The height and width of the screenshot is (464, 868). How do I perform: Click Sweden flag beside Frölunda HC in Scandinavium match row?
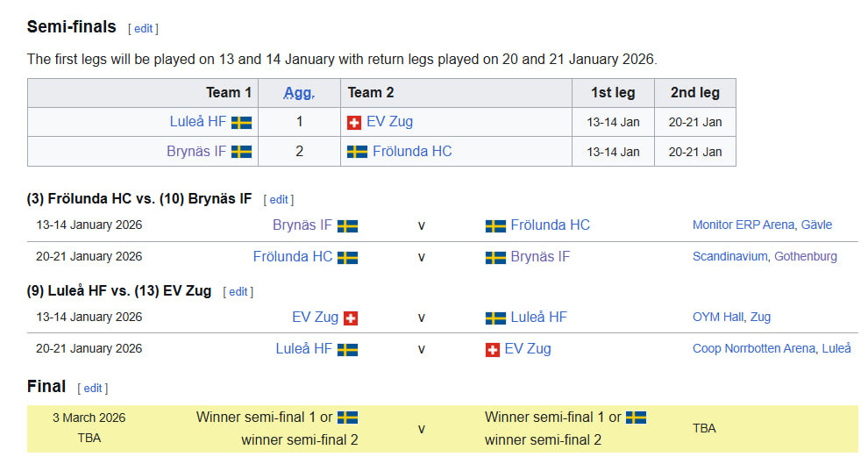(x=347, y=257)
